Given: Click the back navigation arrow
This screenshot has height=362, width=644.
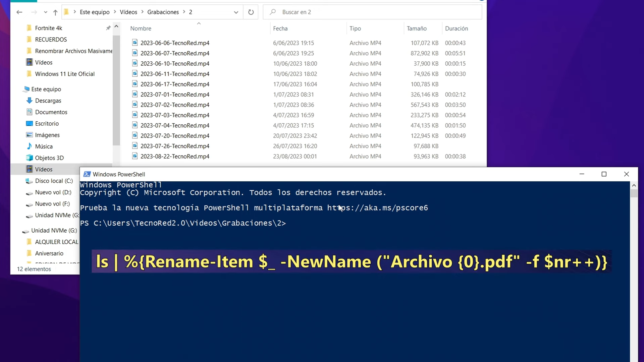Looking at the screenshot, I should pyautogui.click(x=19, y=12).
